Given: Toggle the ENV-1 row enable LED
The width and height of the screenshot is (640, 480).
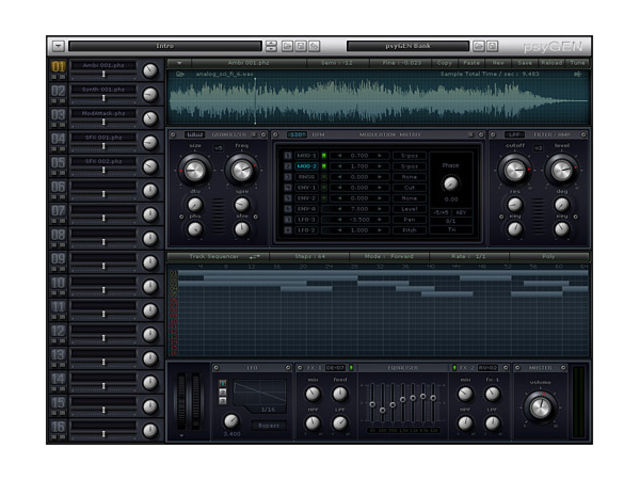Looking at the screenshot, I should point(324,187).
